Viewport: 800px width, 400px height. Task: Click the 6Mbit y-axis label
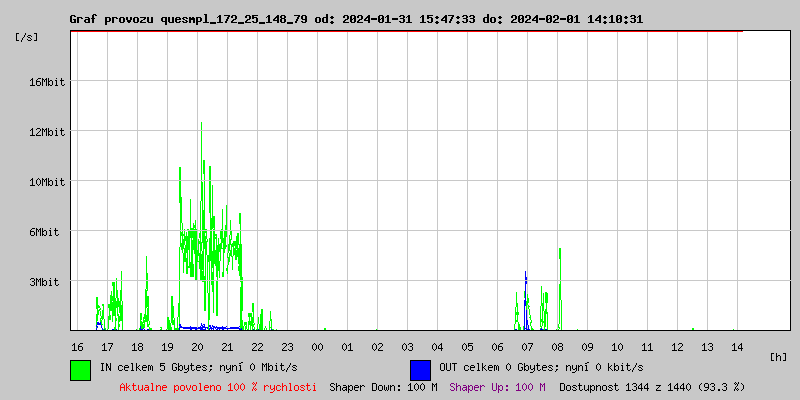tap(49, 232)
